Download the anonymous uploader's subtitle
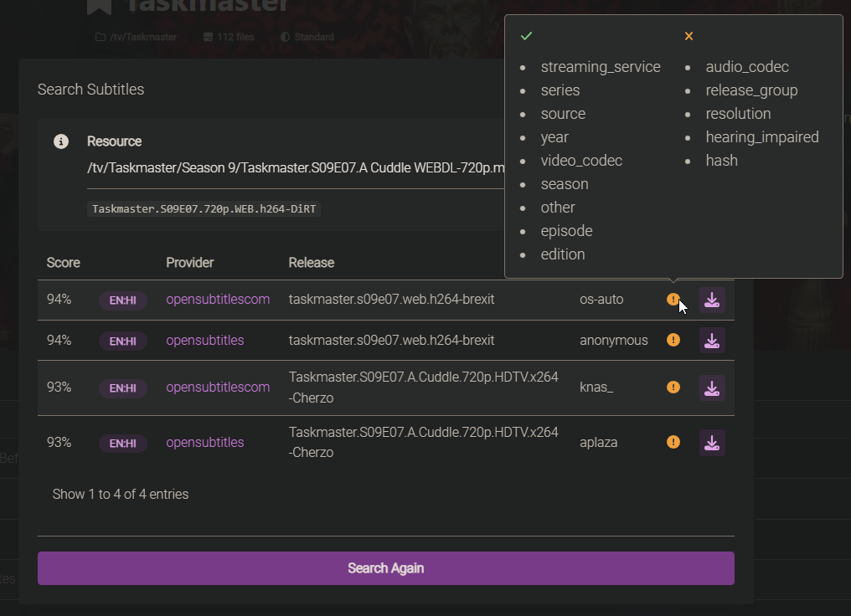Screen dimensions: 851x616 click(711, 341)
